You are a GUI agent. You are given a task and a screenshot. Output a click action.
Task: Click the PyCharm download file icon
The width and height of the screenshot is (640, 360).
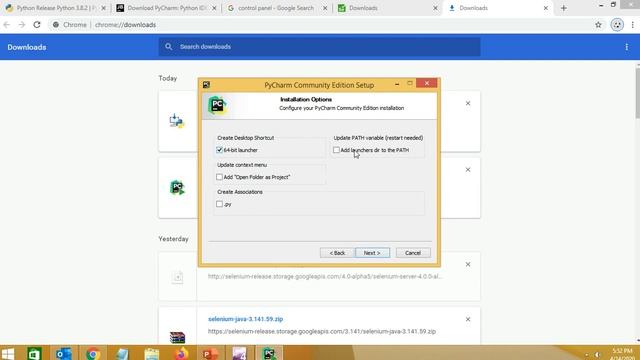click(x=177, y=188)
